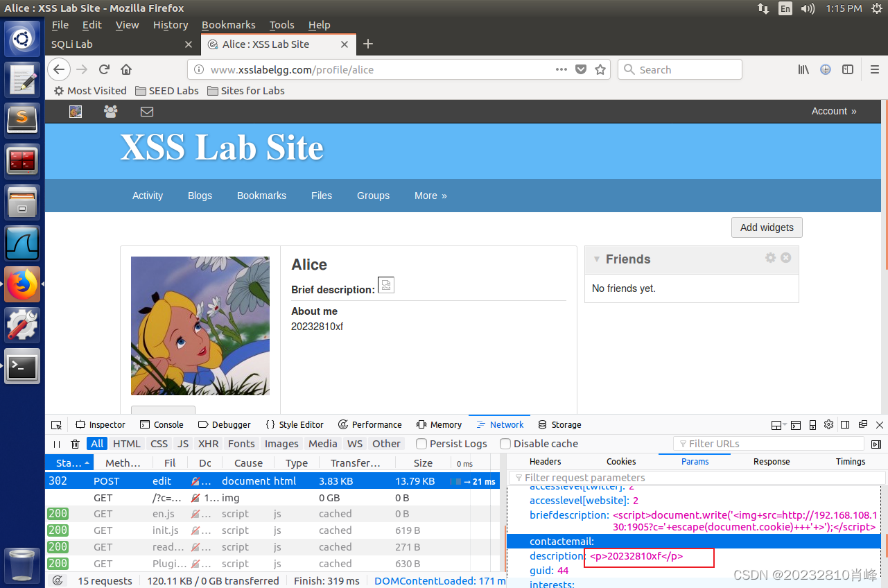888x588 pixels.
Task: Show sidebars icon in the toolbar
Action: click(848, 69)
